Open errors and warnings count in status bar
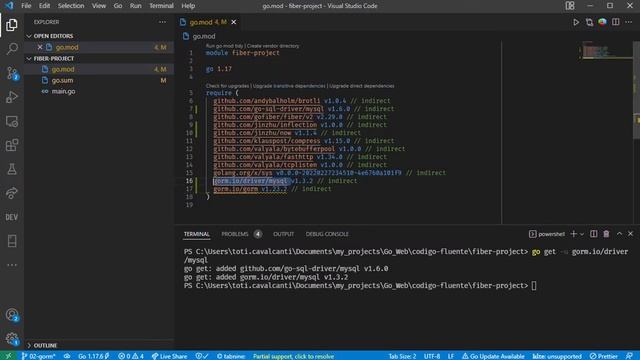The width and height of the screenshot is (640, 360). 131,356
